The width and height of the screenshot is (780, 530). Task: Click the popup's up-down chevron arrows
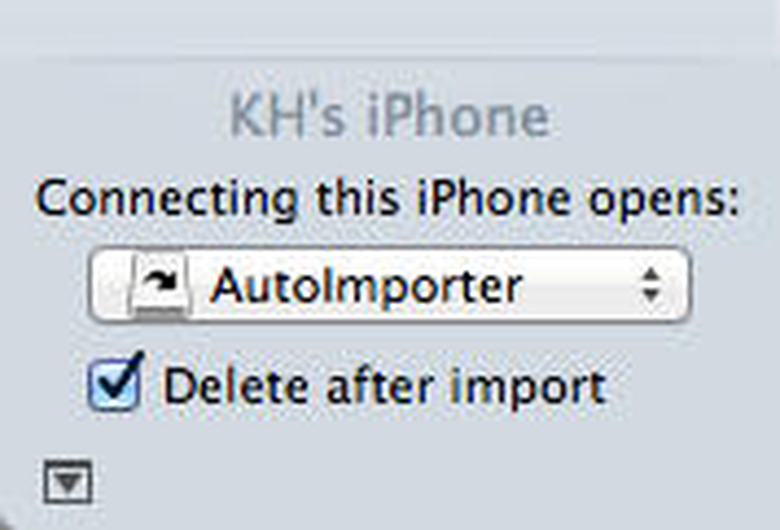pos(651,286)
